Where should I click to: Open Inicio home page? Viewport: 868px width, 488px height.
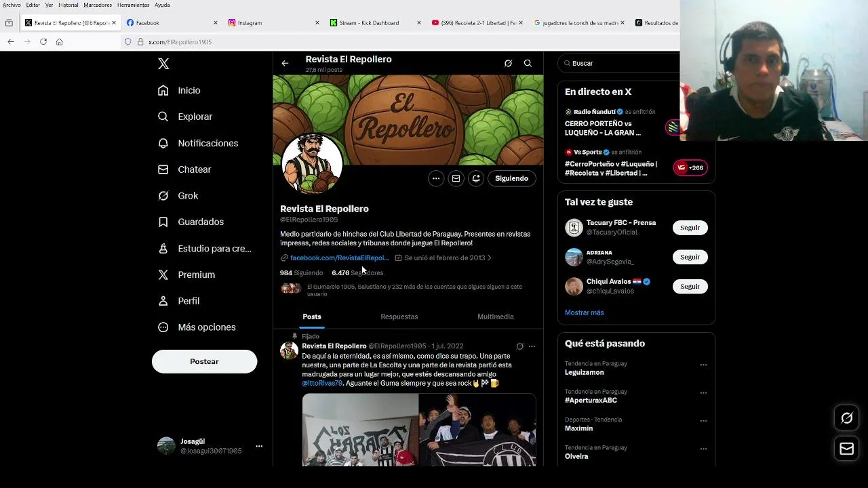180,90
